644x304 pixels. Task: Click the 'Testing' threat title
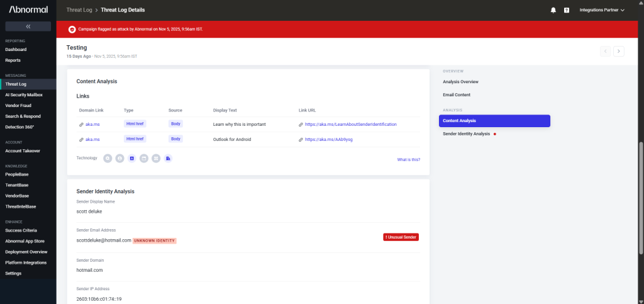77,48
